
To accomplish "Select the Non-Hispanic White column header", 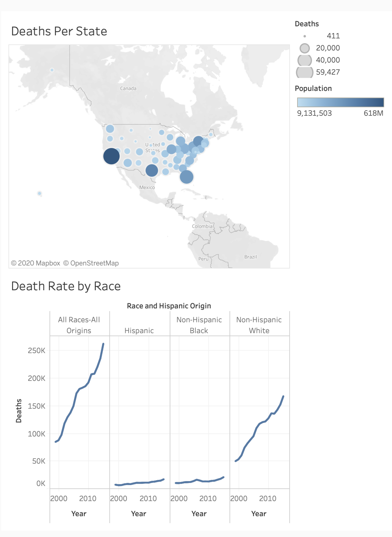I will [259, 325].
